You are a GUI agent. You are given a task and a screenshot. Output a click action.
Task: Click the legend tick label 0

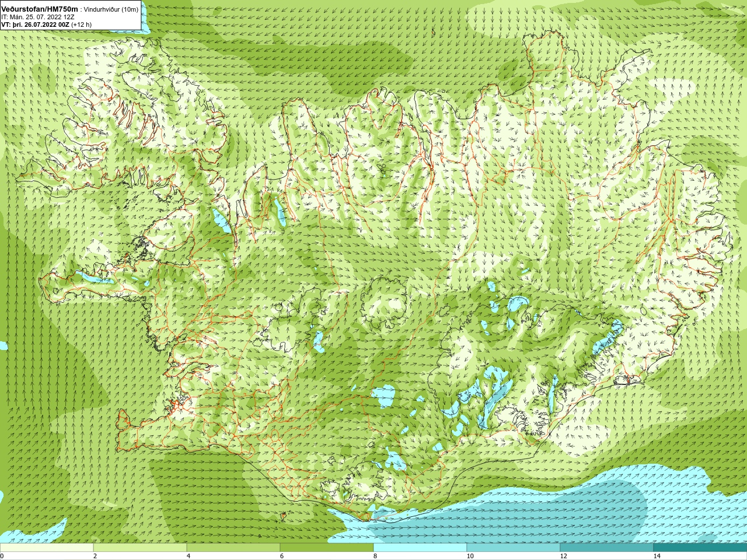pyautogui.click(x=2, y=556)
